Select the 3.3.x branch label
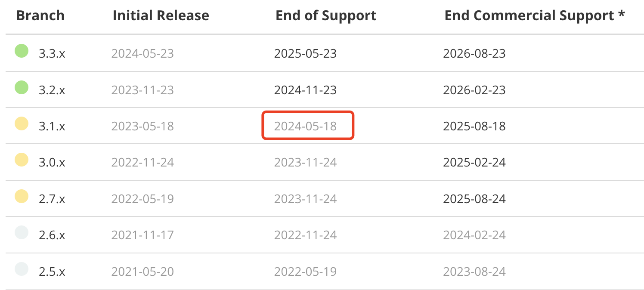644x290 pixels. point(52,54)
